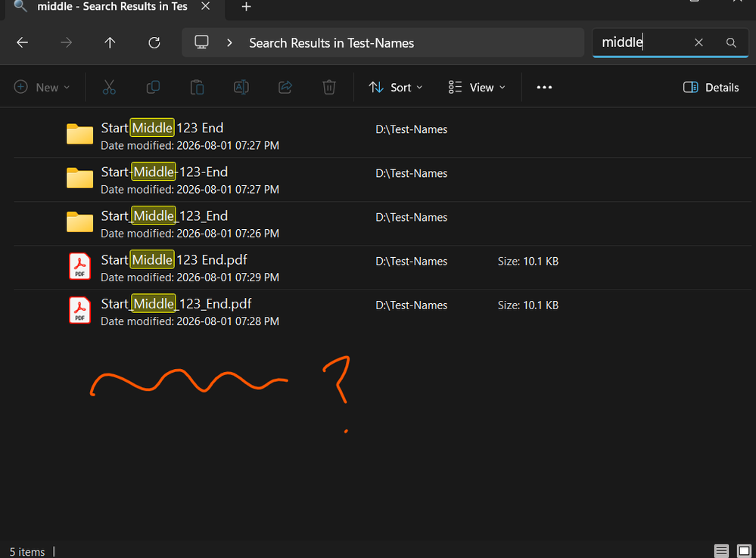The image size is (756, 558).
Task: Click the Delete trash icon
Action: (x=329, y=87)
